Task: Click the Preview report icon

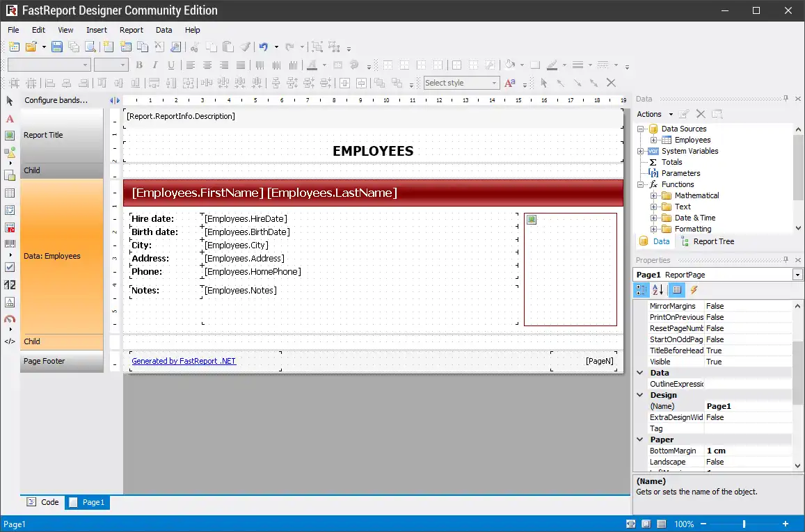Action: (90, 47)
